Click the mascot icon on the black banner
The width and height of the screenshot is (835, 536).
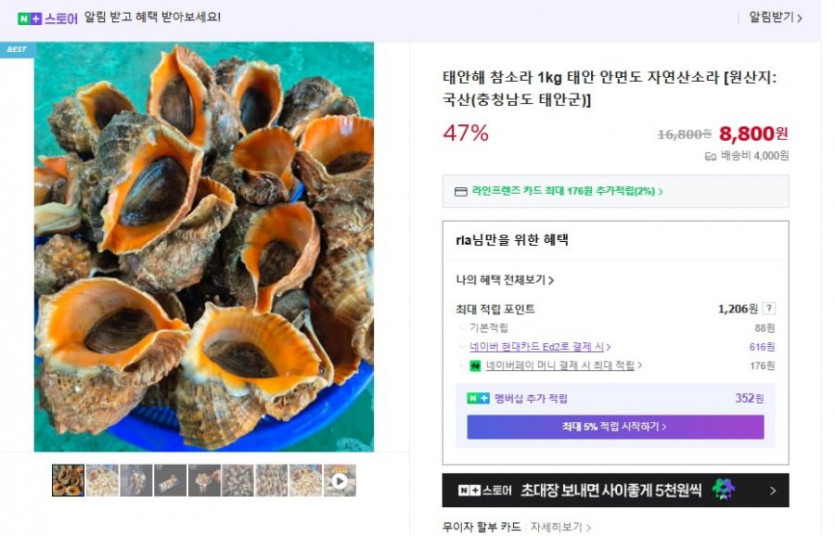click(x=722, y=490)
